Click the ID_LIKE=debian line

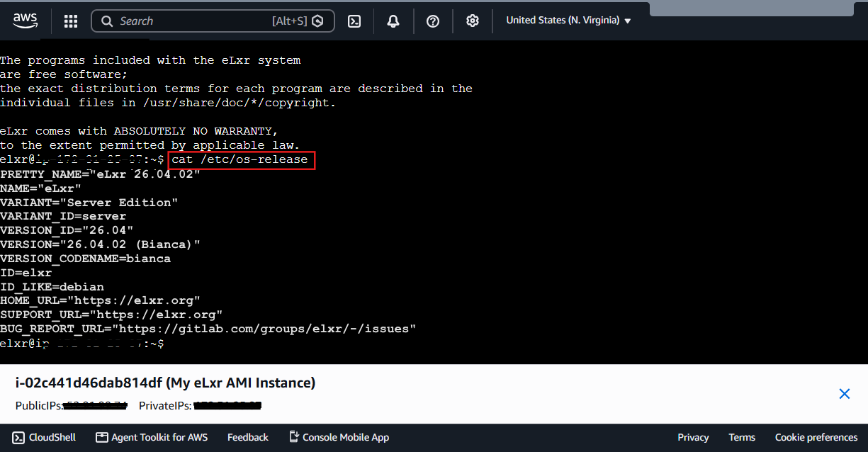click(x=52, y=287)
